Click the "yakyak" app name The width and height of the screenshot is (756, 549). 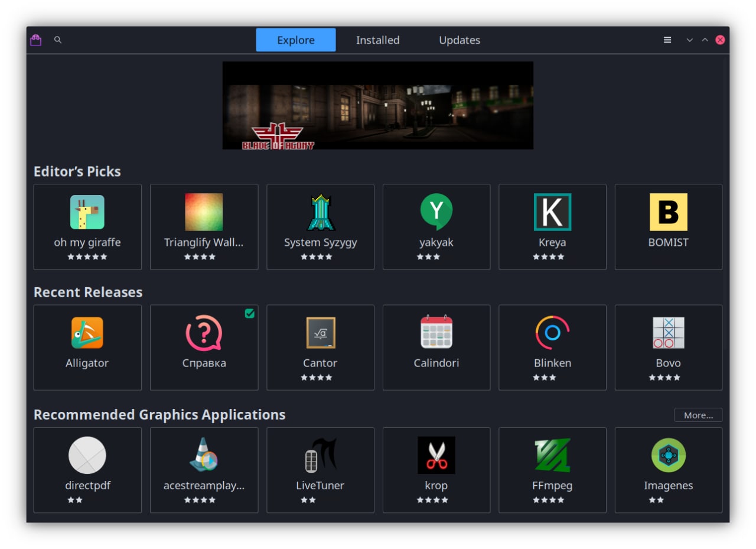click(x=436, y=242)
